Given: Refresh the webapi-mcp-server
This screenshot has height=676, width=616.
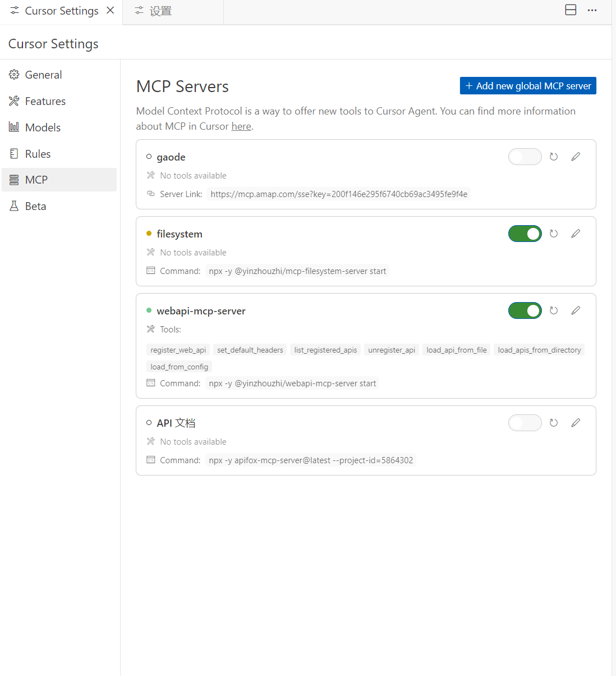Looking at the screenshot, I should pyautogui.click(x=554, y=310).
